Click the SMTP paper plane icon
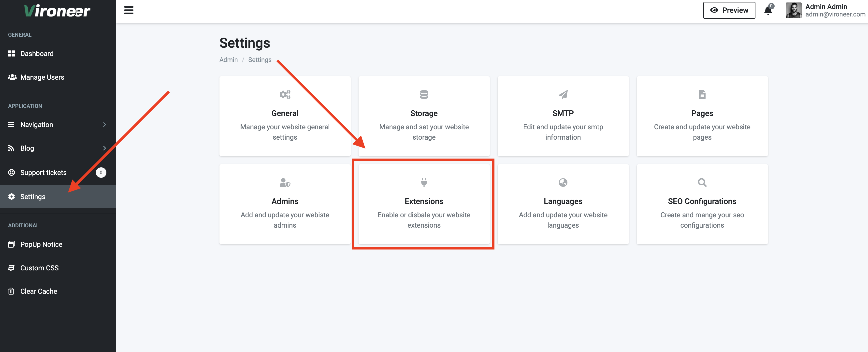 click(563, 94)
